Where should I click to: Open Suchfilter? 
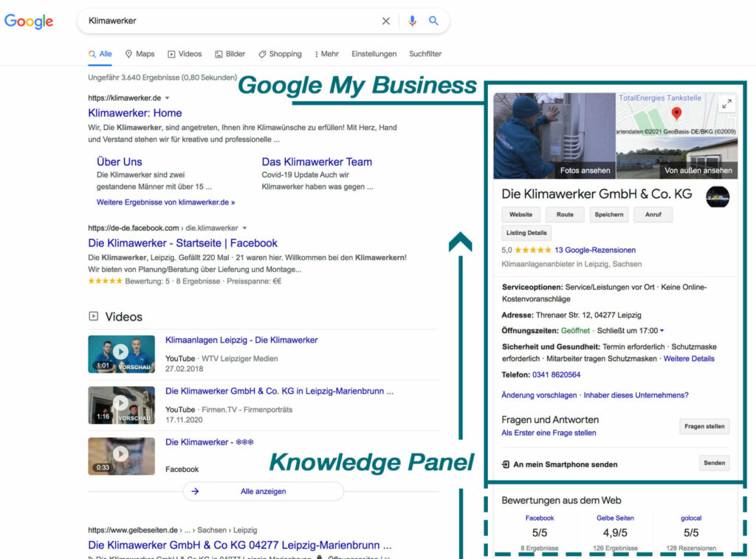pyautogui.click(x=425, y=54)
